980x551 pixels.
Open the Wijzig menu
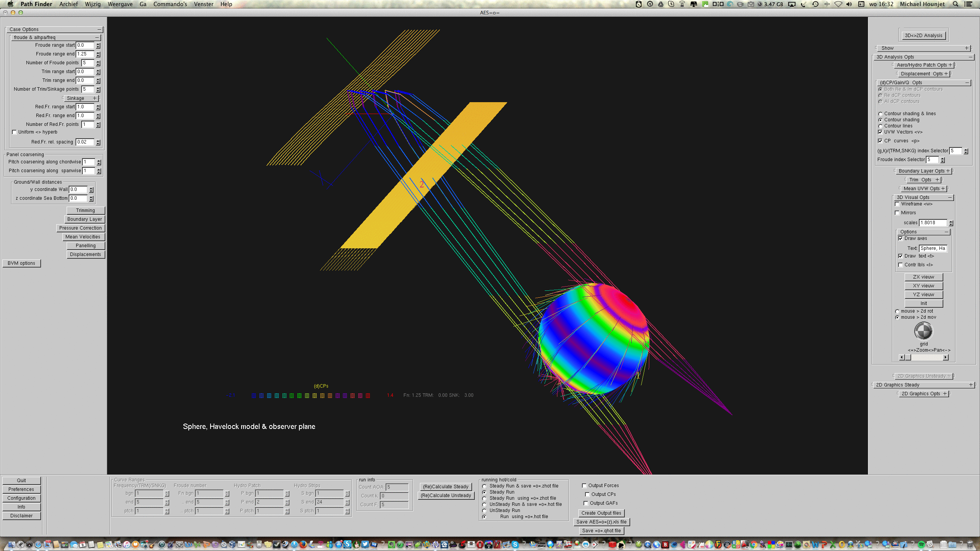pyautogui.click(x=93, y=4)
